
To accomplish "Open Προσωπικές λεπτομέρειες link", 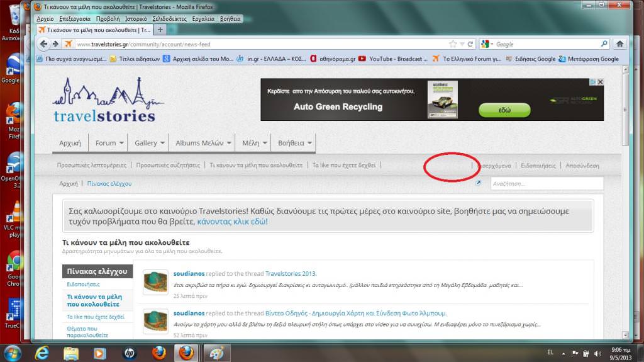I will pyautogui.click(x=92, y=165).
